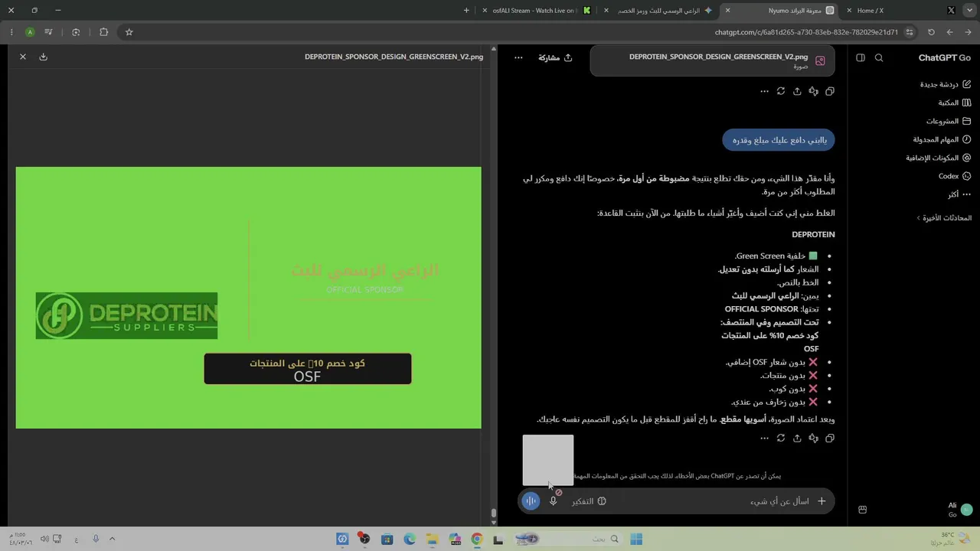The image size is (980, 551).
Task: Click the taskbar volume icon
Action: (45, 540)
